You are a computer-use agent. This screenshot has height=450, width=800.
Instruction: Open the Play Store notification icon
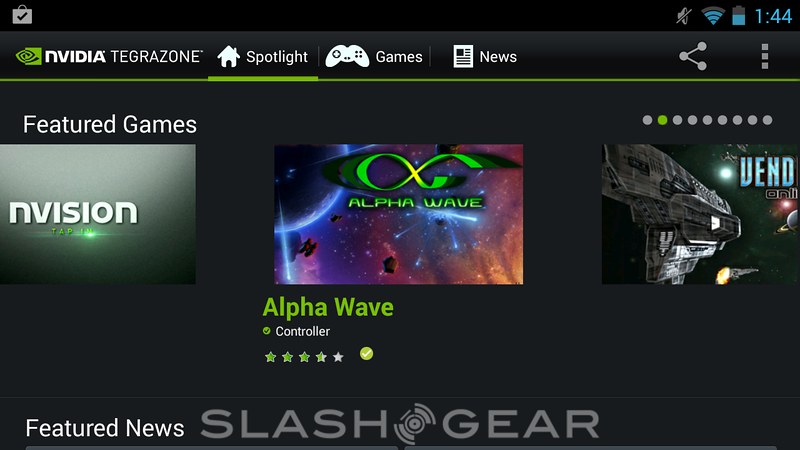(22, 15)
